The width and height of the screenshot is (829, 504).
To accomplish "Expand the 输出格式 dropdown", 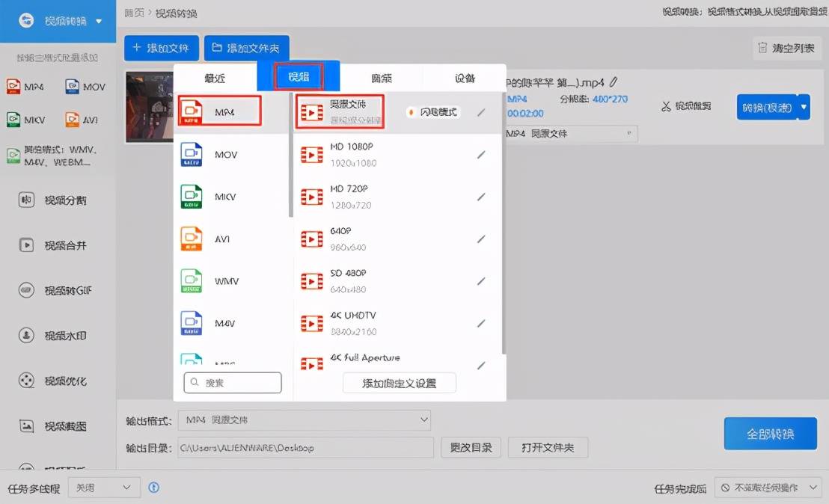I will 303,420.
